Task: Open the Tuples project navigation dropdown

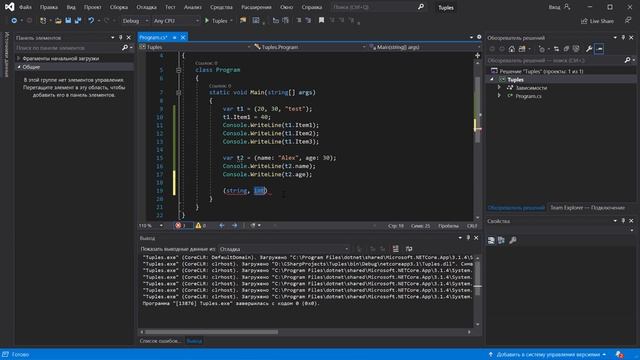Action: click(x=195, y=47)
